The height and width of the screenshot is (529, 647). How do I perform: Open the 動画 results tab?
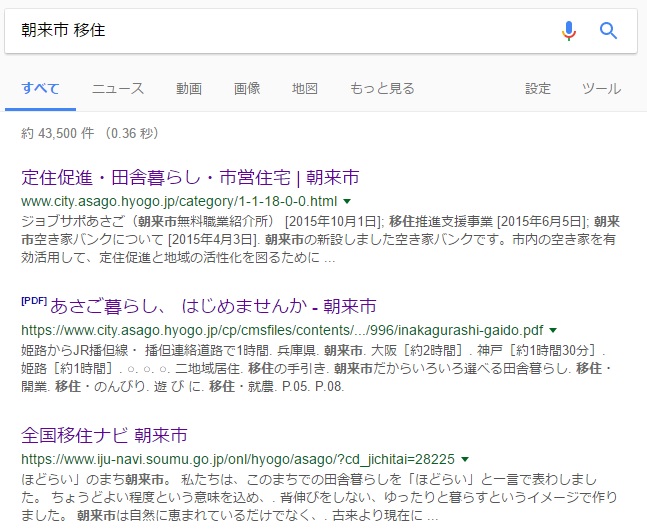(189, 89)
